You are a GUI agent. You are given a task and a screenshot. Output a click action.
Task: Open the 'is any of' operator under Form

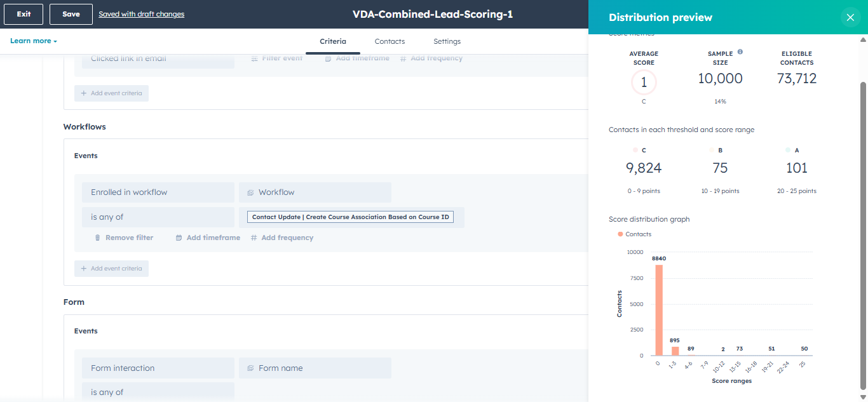click(158, 392)
